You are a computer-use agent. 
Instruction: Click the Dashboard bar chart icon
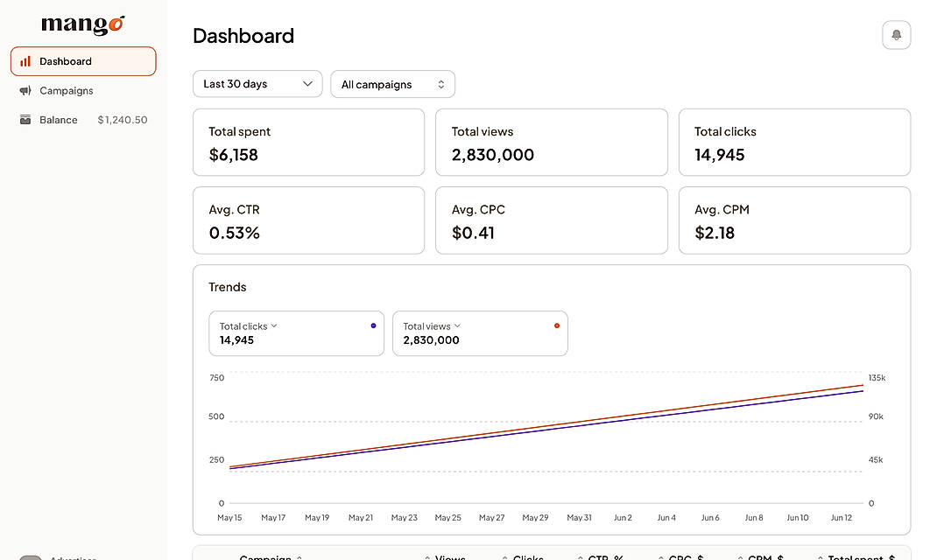coord(25,61)
